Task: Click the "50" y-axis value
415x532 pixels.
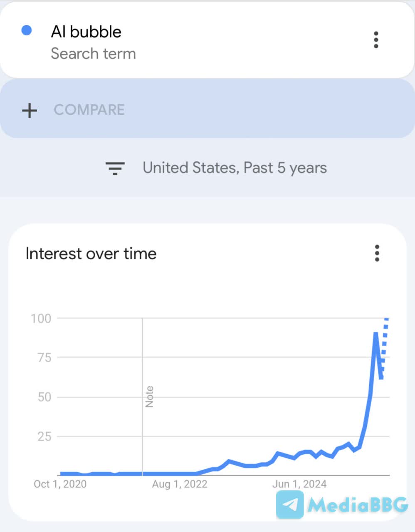Action: 44,397
